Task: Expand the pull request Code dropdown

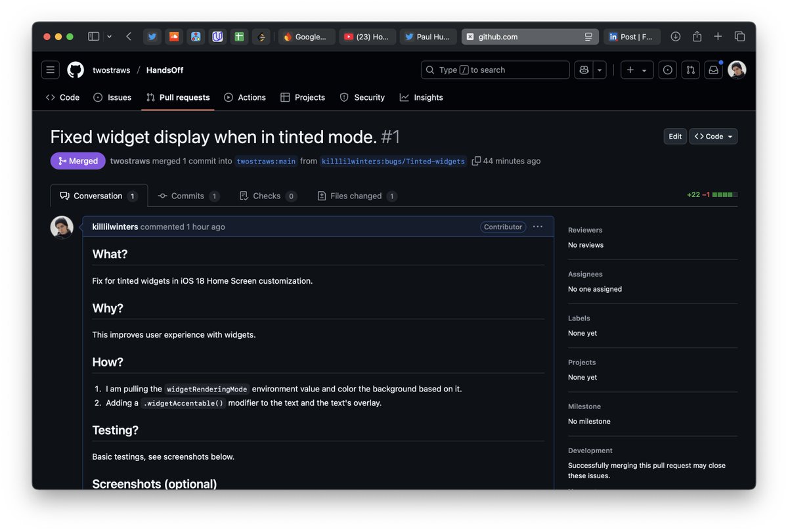Action: click(713, 137)
